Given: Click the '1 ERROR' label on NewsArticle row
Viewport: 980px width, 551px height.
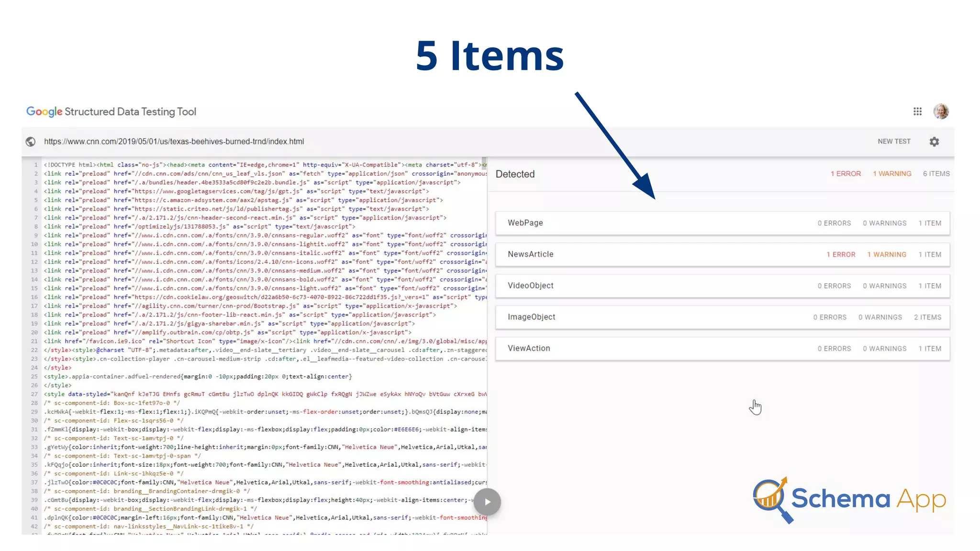Looking at the screenshot, I should click(841, 254).
